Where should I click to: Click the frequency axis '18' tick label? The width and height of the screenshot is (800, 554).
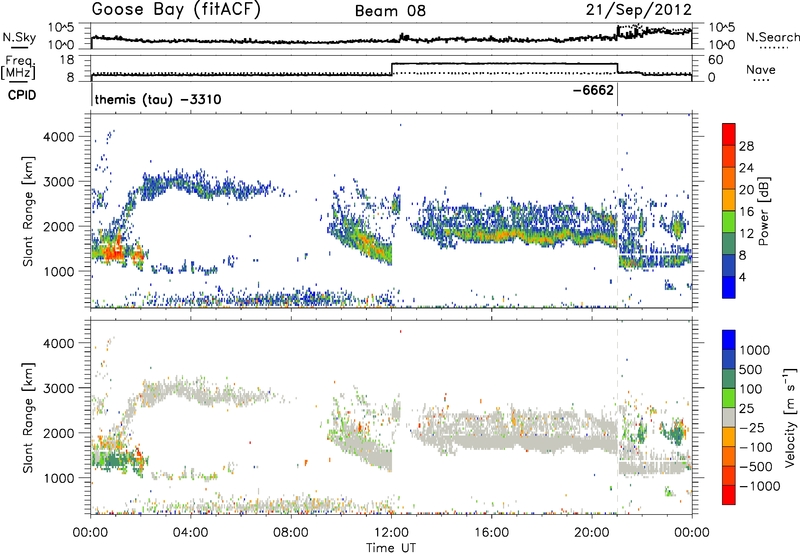67,60
